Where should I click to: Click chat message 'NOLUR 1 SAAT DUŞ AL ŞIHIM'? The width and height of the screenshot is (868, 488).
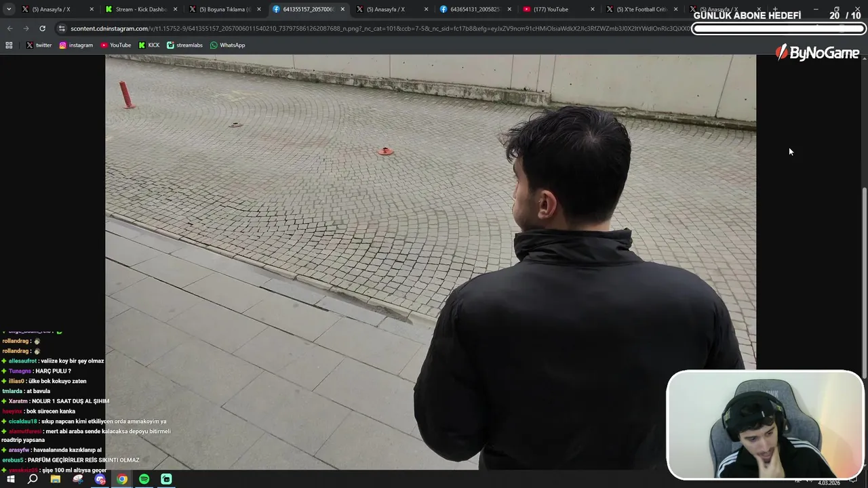pyautogui.click(x=70, y=401)
